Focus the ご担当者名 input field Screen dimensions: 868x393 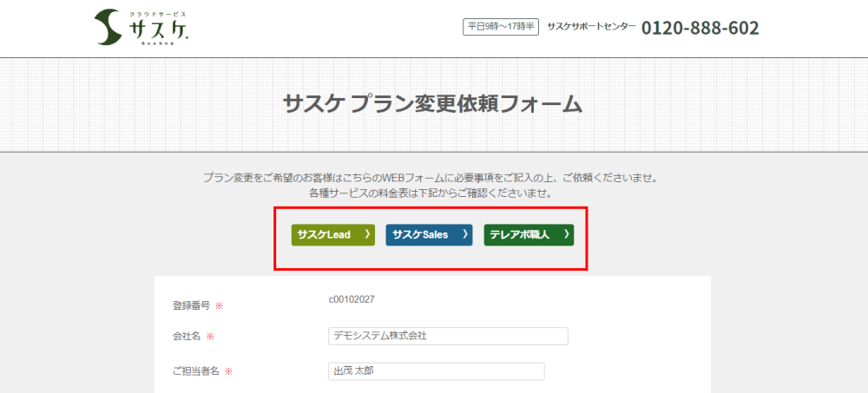coord(436,371)
